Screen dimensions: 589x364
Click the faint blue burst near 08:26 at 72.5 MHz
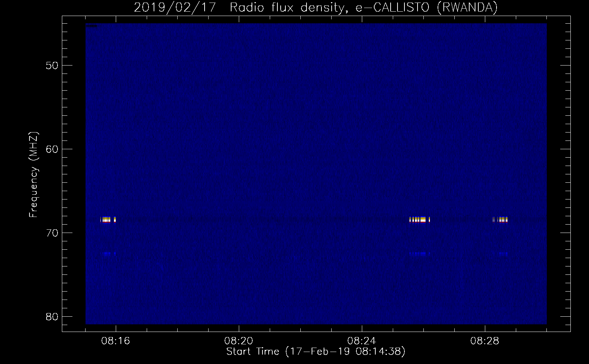(x=420, y=254)
